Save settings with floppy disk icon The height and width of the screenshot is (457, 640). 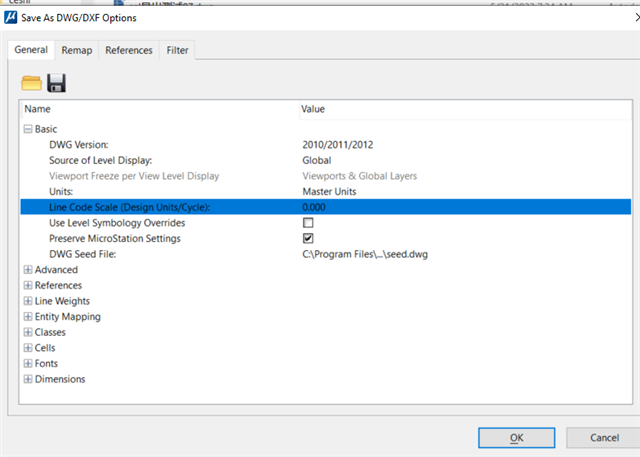click(56, 83)
